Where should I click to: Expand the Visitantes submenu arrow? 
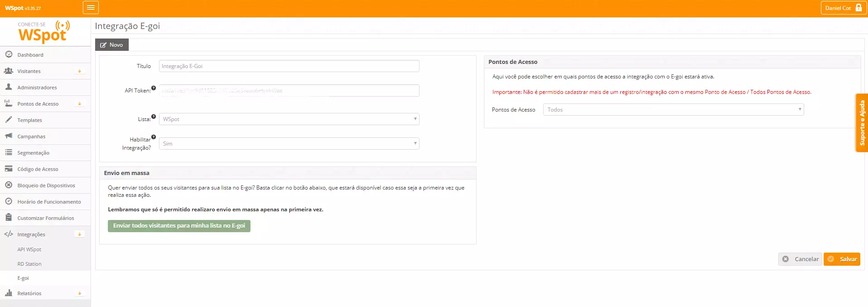[x=80, y=71]
